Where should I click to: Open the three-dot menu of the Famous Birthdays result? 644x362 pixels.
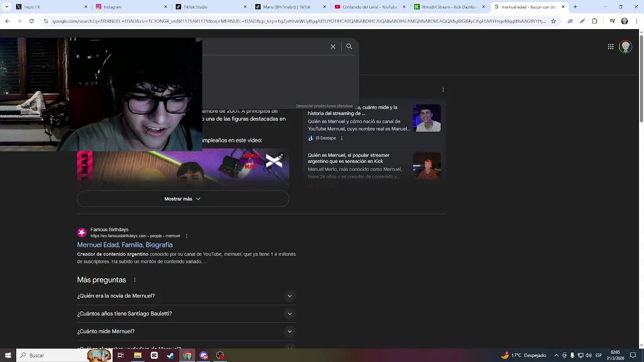187,236
